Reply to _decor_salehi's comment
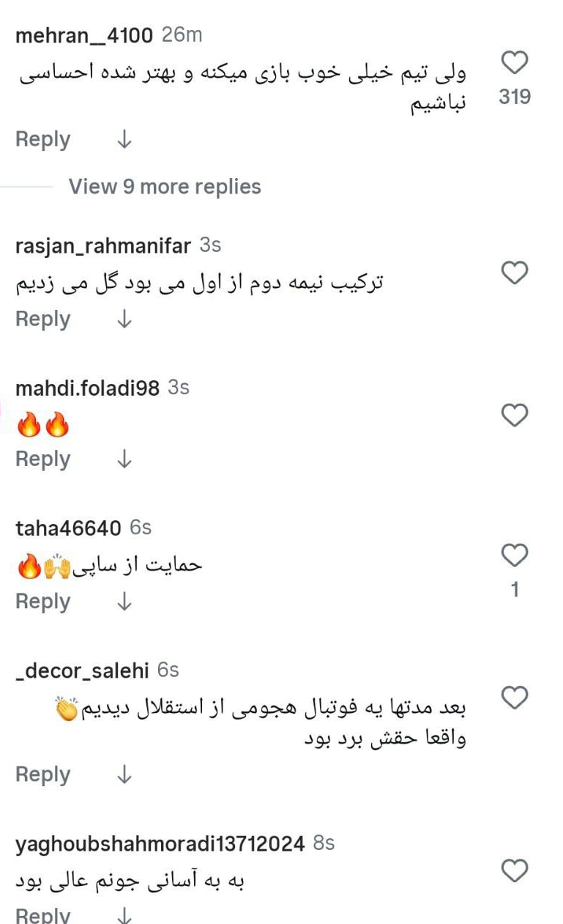Image resolution: width=563 pixels, height=924 pixels. click(x=43, y=774)
